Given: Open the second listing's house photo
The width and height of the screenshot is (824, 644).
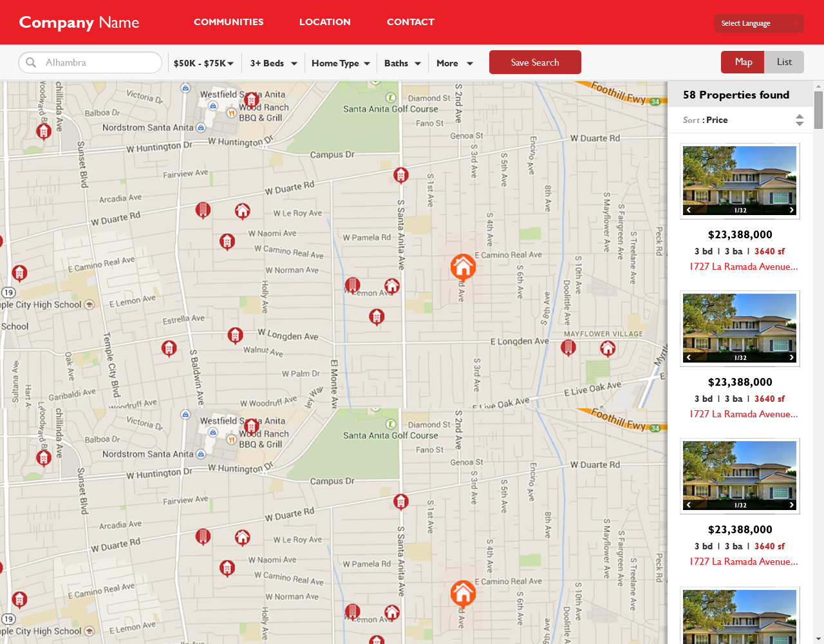Looking at the screenshot, I should click(740, 328).
